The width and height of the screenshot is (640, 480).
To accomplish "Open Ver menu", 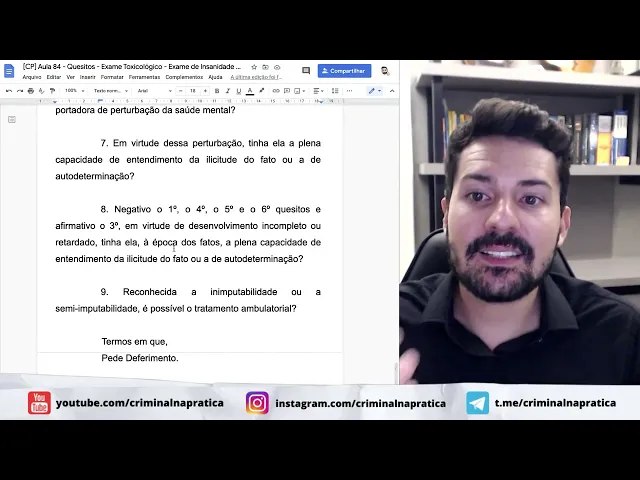I will (x=70, y=77).
